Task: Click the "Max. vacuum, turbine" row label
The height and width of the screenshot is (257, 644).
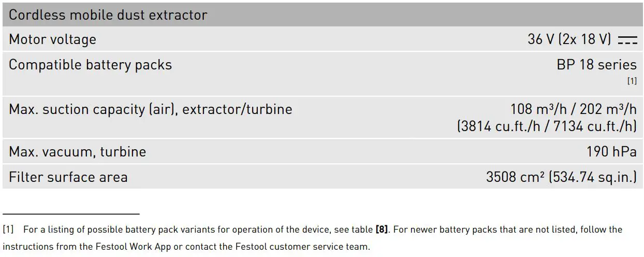Action: (x=77, y=152)
